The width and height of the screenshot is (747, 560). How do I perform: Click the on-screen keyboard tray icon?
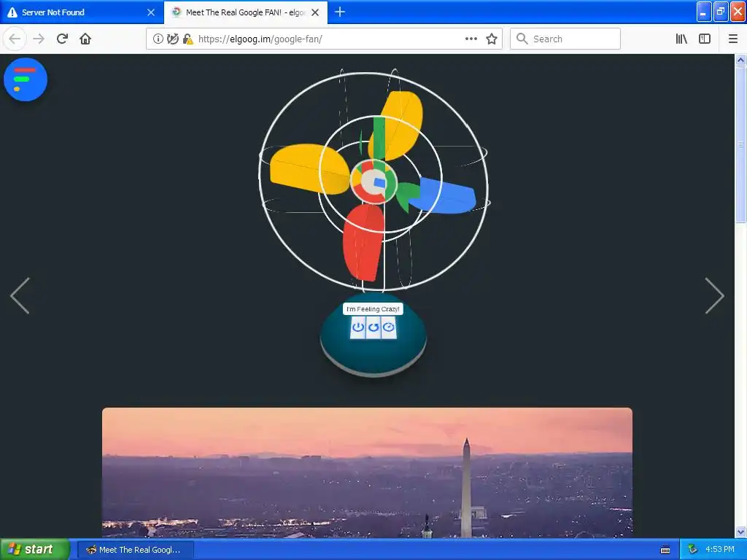[665, 550]
